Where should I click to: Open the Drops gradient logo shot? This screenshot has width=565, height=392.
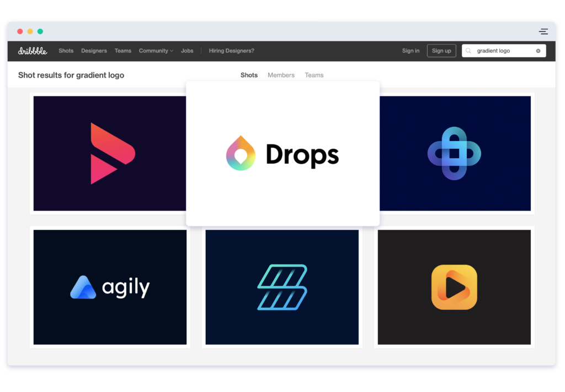tap(282, 153)
